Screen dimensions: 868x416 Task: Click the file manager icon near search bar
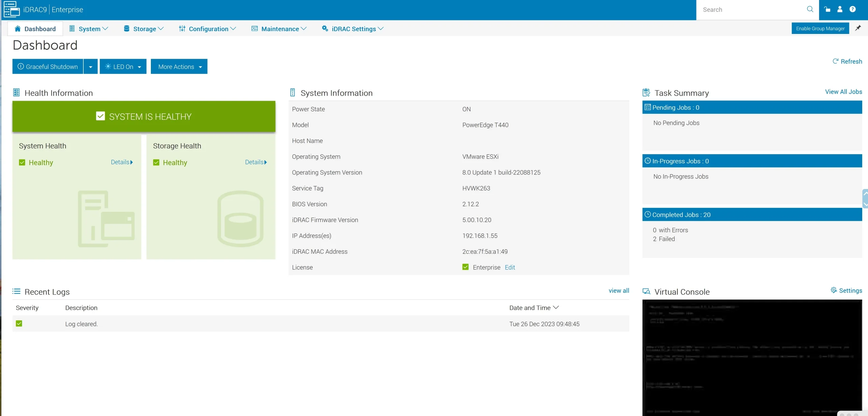coord(827,9)
